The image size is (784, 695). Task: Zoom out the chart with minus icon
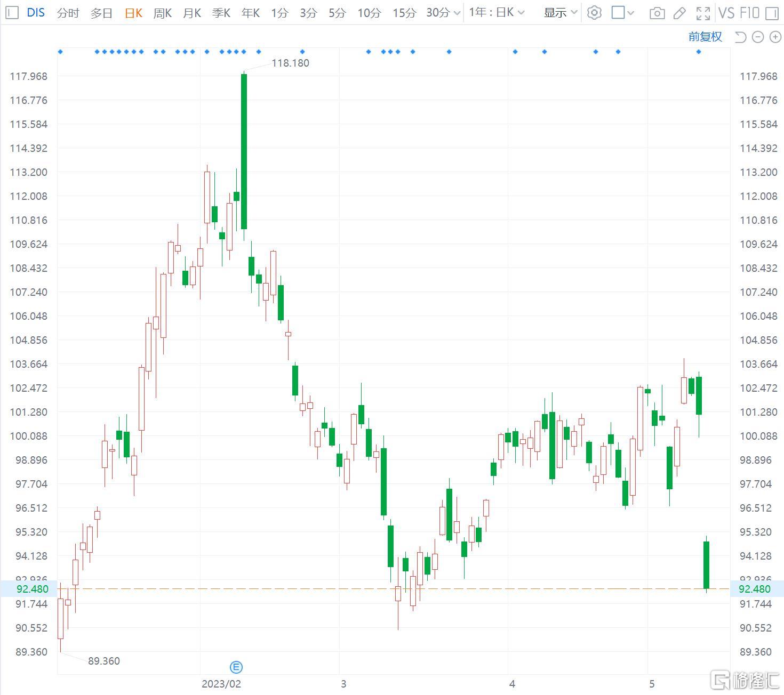pyautogui.click(x=758, y=37)
